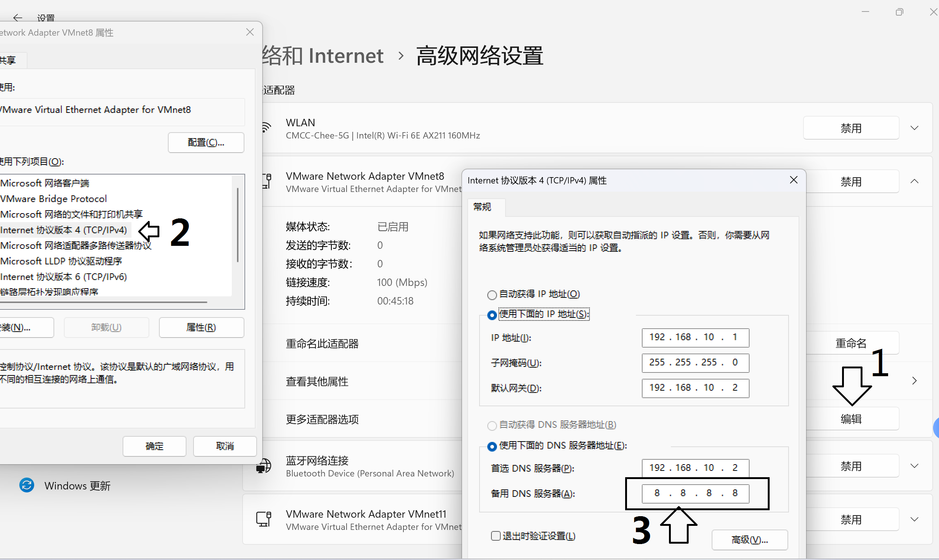Select use following DNS server addresses option

[x=492, y=446]
